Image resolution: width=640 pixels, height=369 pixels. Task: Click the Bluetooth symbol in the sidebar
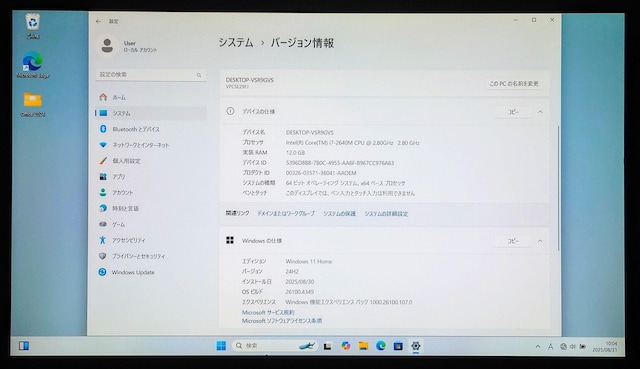click(x=103, y=129)
